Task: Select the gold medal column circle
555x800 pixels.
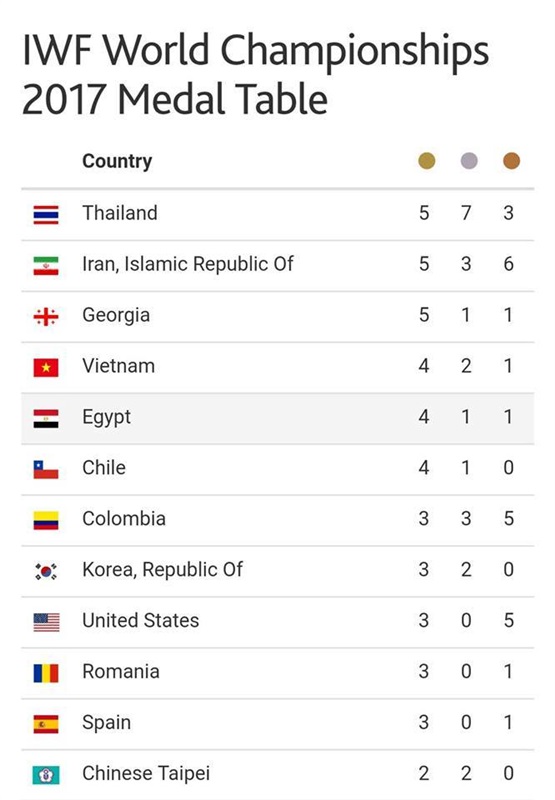Action: click(426, 161)
